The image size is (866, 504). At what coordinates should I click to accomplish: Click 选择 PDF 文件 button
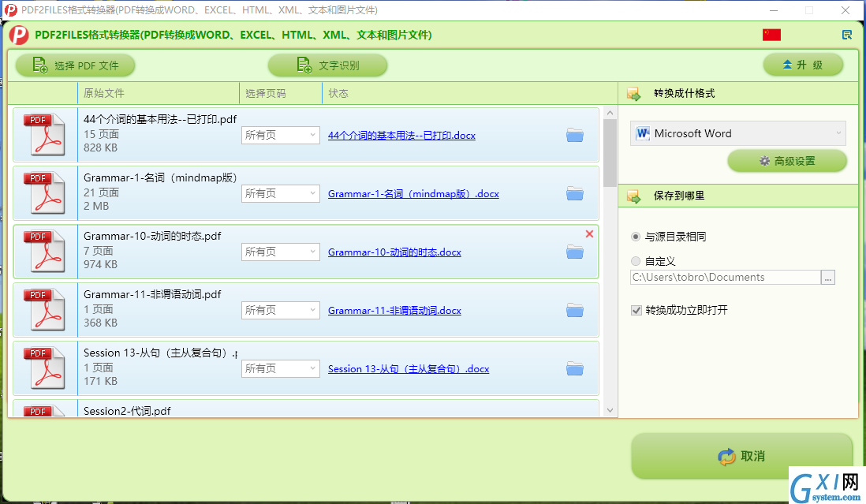point(75,65)
